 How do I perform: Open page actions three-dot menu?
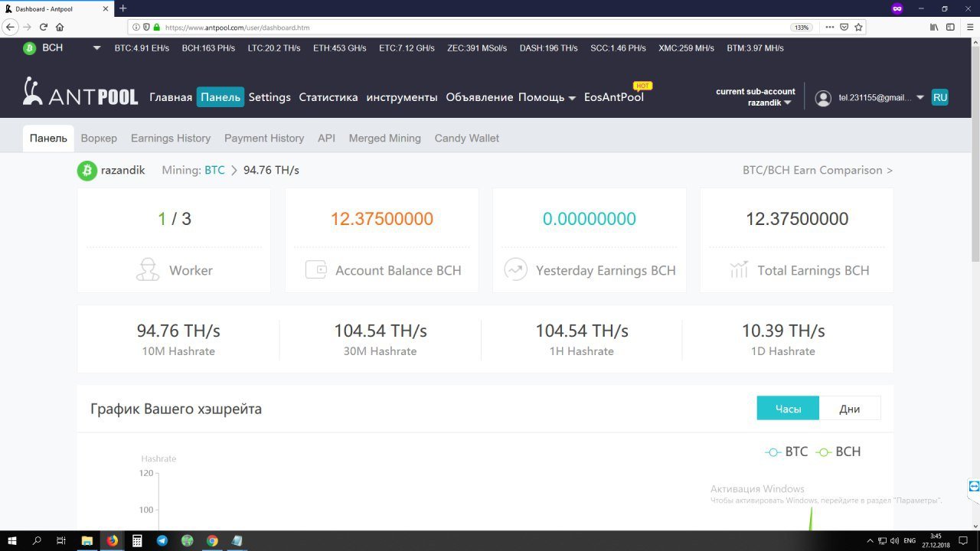coord(829,27)
